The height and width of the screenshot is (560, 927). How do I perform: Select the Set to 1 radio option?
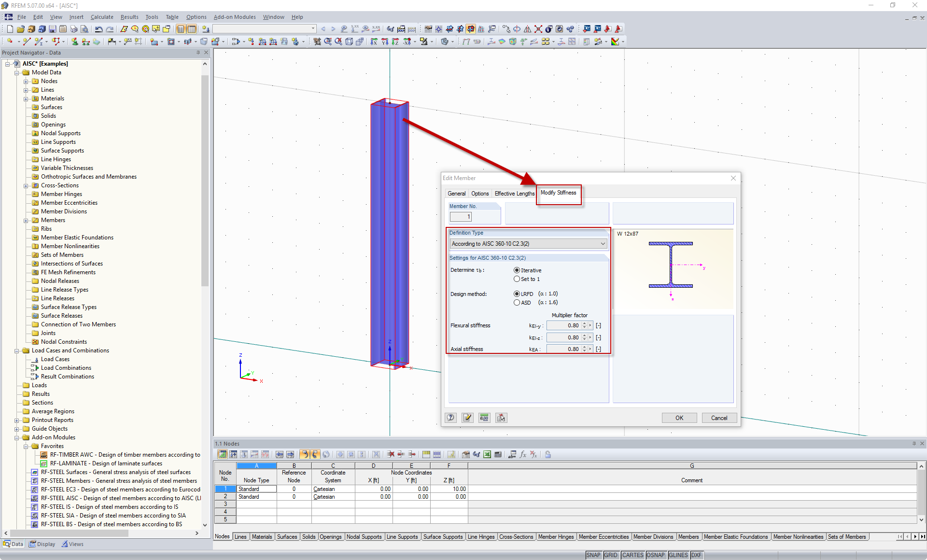(x=517, y=279)
